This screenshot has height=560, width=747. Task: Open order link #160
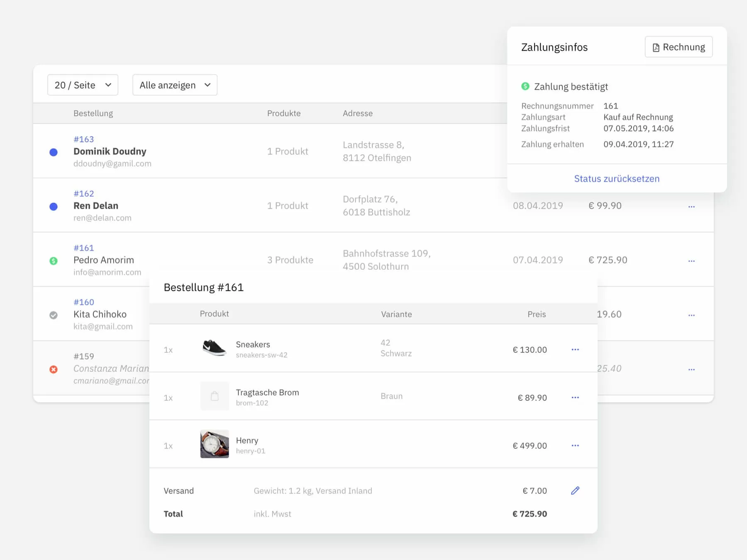tap(83, 302)
